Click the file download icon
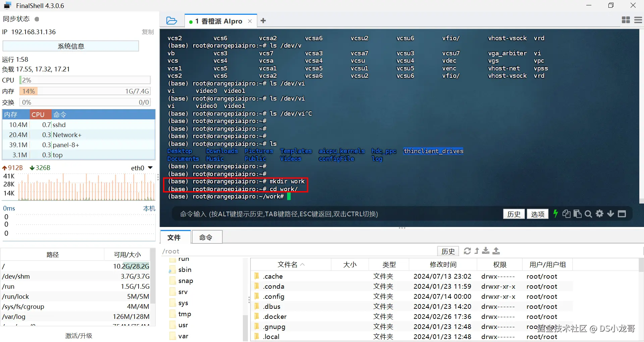644x342 pixels. [486, 251]
